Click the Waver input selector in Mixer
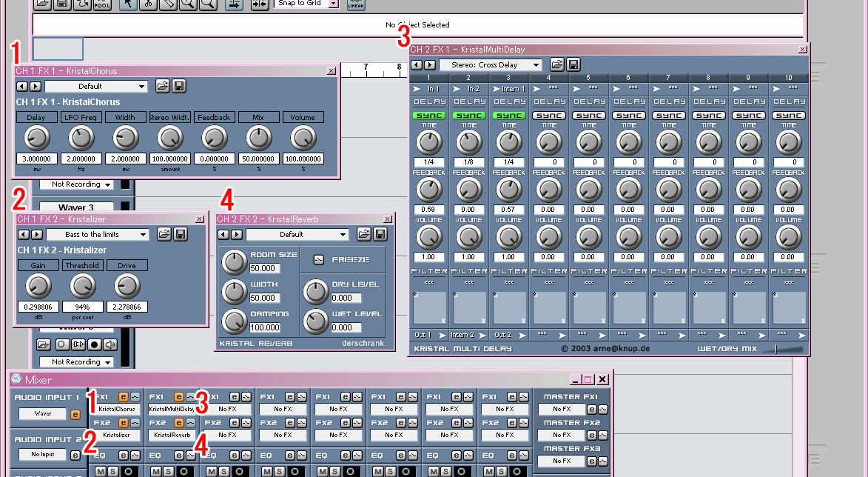The height and width of the screenshot is (477, 868). pyautogui.click(x=43, y=413)
